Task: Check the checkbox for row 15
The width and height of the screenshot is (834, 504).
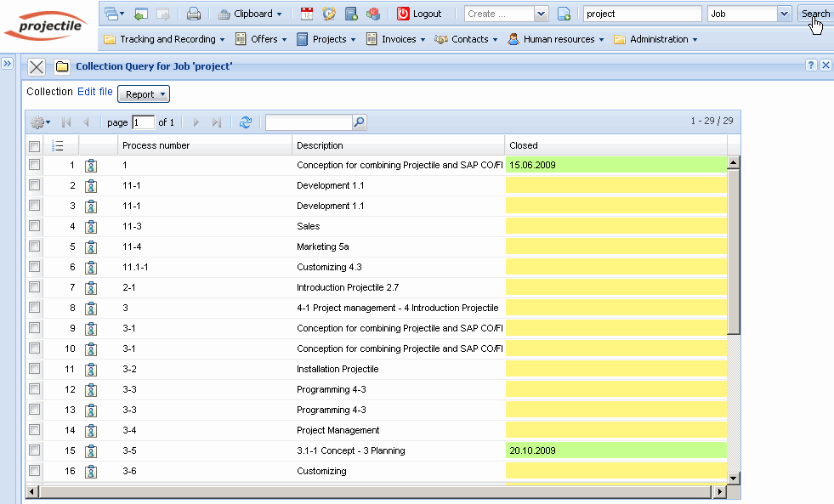Action: (x=35, y=450)
